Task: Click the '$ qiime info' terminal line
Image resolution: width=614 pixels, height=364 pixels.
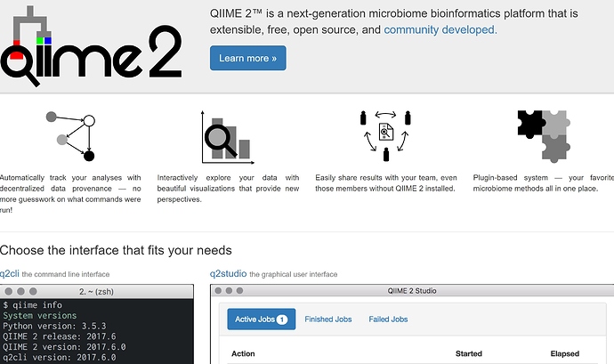Action: click(x=33, y=305)
